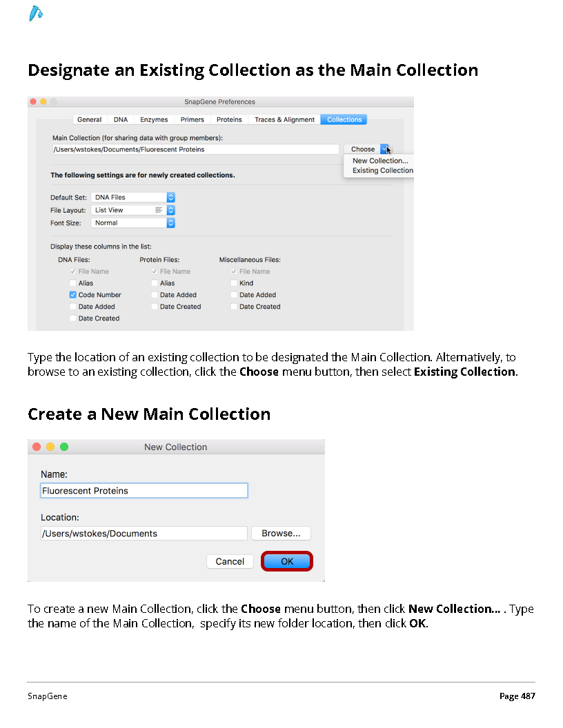Viewport: 563px width, 728px height.
Task: Choose New Collection... menu item
Action: (380, 161)
